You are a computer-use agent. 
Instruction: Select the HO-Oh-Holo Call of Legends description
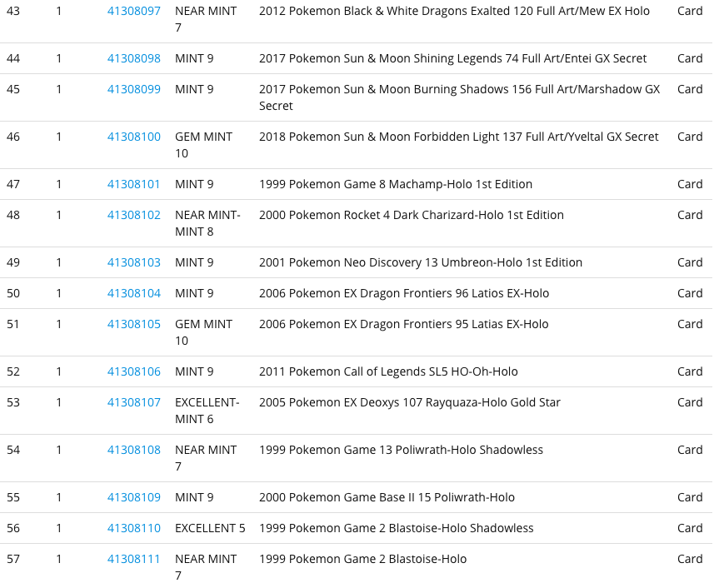click(388, 371)
